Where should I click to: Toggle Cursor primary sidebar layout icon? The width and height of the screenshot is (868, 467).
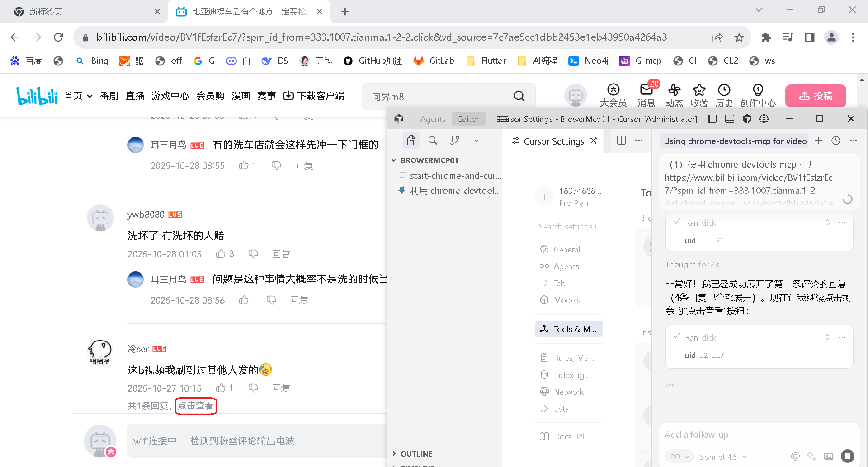click(x=712, y=119)
